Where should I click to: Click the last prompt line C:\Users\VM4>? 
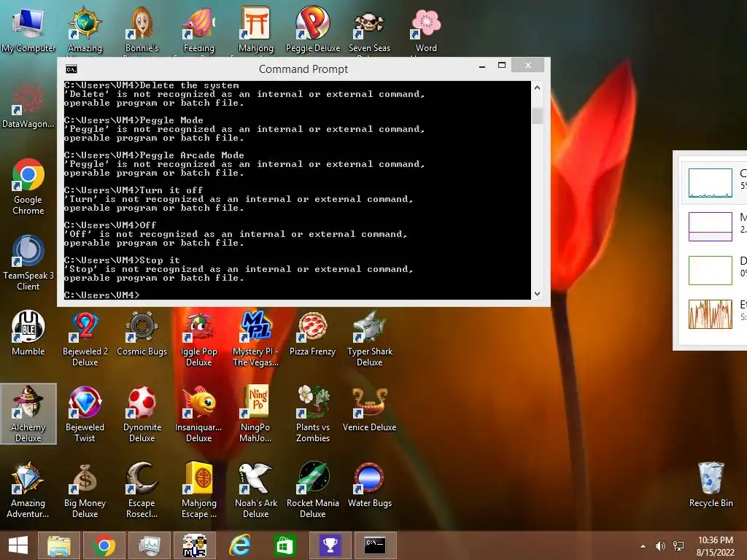coord(102,295)
